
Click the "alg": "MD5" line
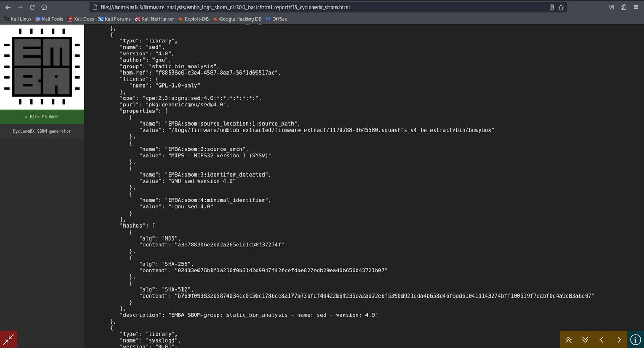point(160,239)
